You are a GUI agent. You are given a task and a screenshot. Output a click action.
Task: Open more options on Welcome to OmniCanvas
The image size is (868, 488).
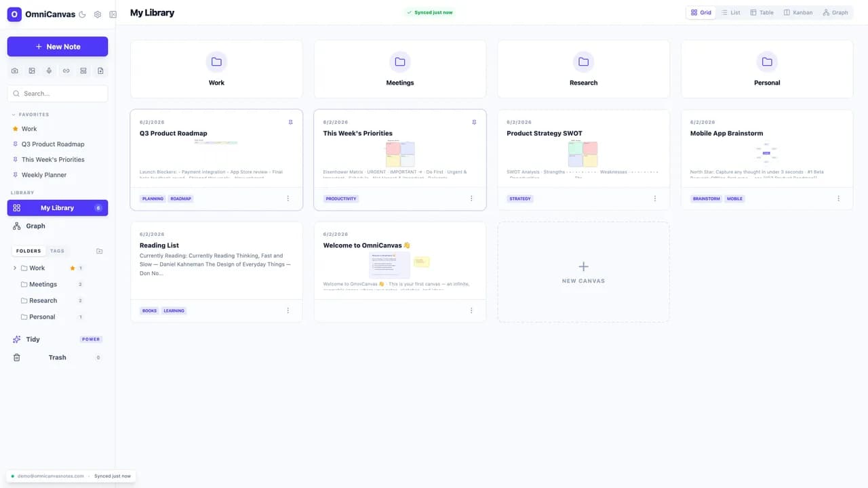pyautogui.click(x=472, y=310)
